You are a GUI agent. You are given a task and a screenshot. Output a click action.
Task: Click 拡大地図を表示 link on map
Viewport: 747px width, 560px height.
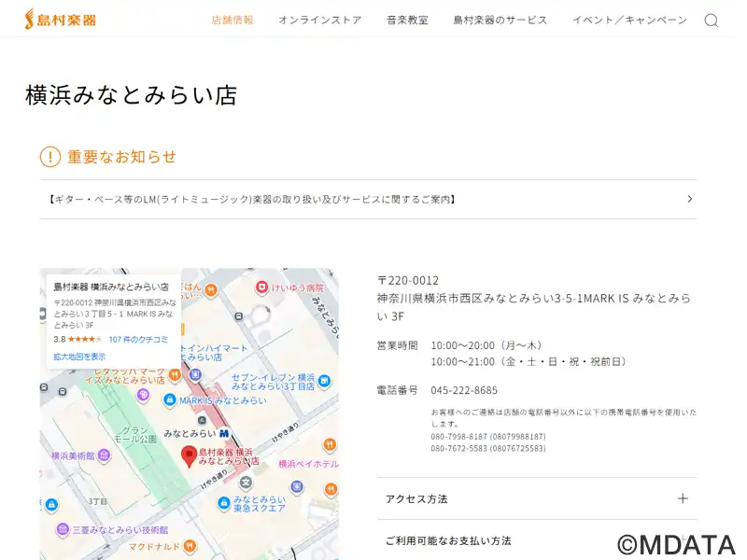[79, 357]
